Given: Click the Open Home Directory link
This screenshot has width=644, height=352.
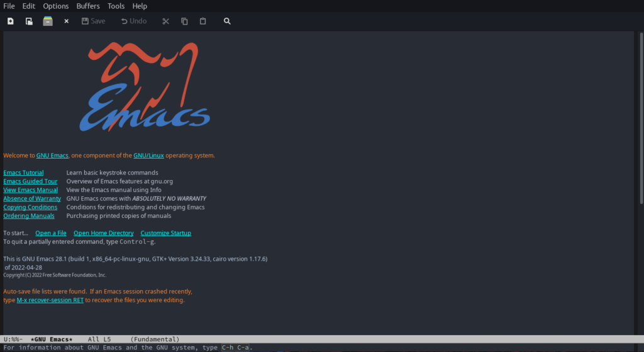Looking at the screenshot, I should pyautogui.click(x=104, y=233).
